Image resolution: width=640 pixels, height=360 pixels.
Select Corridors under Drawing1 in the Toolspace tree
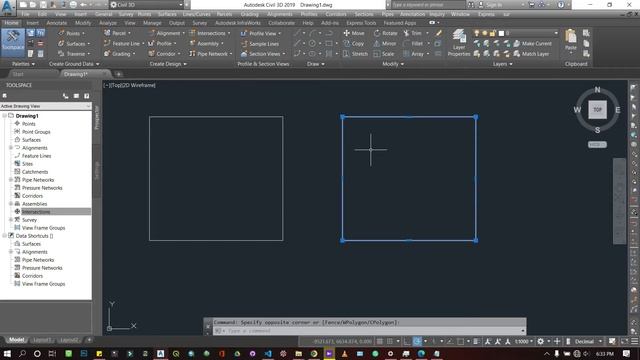click(x=32, y=196)
